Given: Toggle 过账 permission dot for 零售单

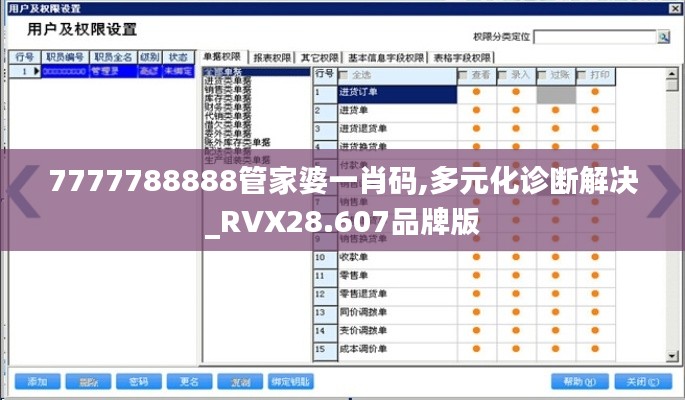Looking at the screenshot, I should 555,275.
